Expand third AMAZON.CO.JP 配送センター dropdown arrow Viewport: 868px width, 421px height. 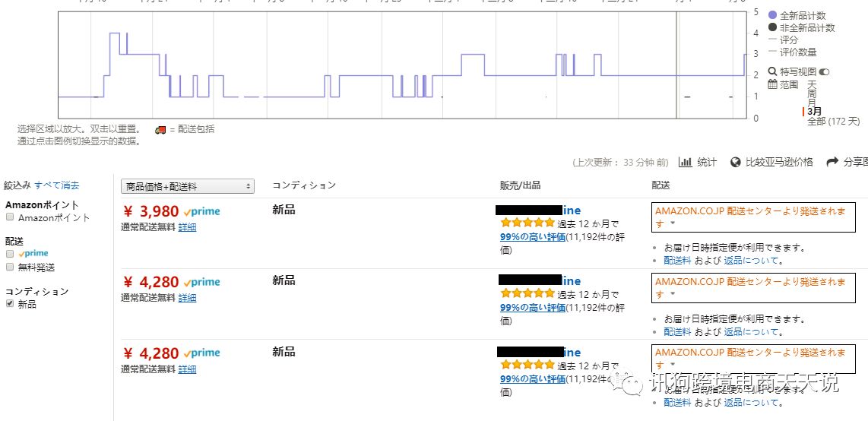[x=673, y=365]
